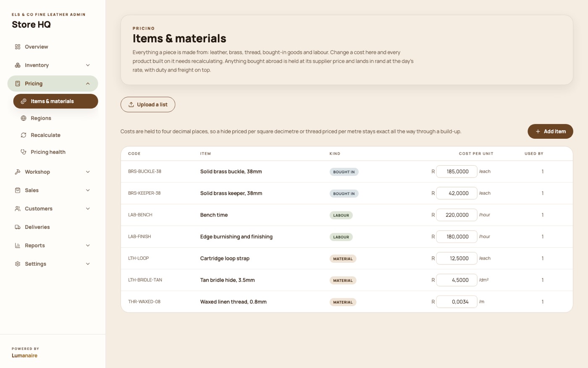Expand the Inventory section chevron
The height and width of the screenshot is (368, 588).
88,65
